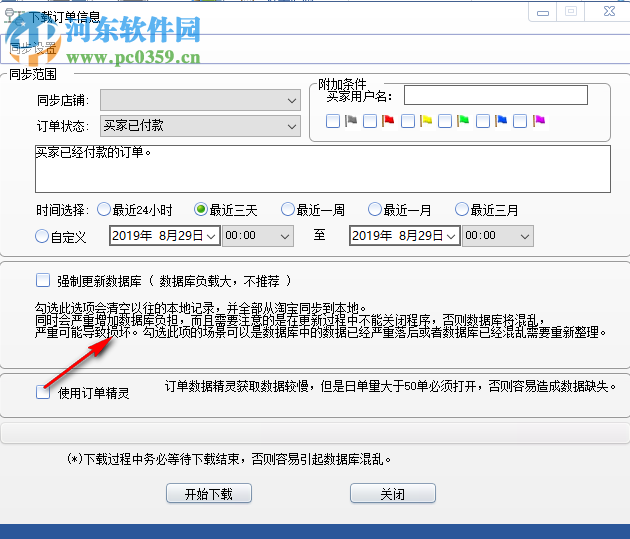The width and height of the screenshot is (630, 539).
Task: Click the 开始下载 button
Action: (x=209, y=493)
